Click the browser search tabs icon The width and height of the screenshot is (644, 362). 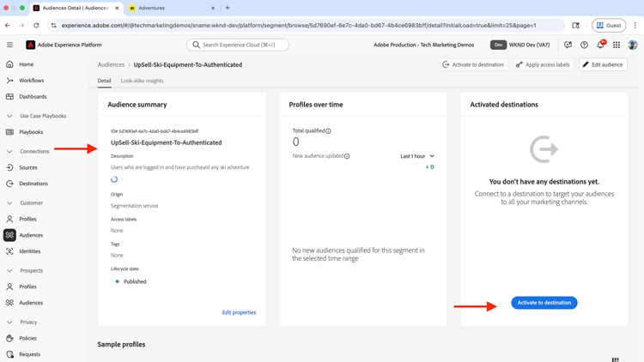point(576,26)
